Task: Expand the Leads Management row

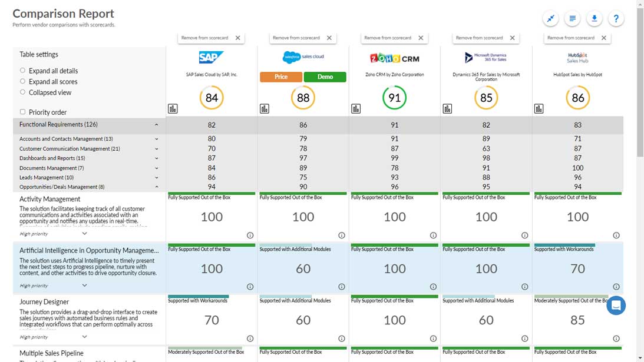Action: tap(156, 177)
